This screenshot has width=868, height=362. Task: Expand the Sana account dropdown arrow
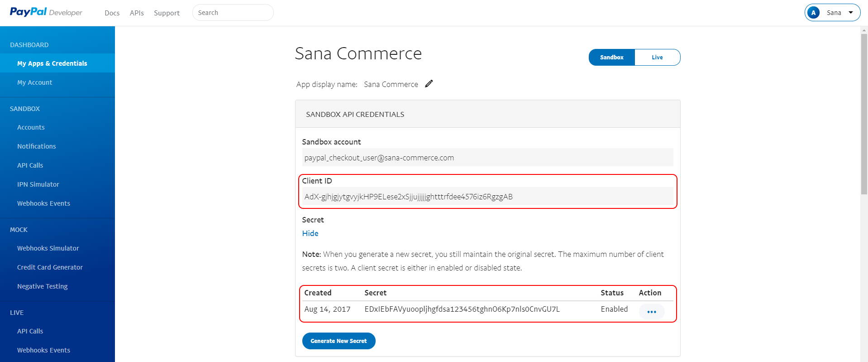pyautogui.click(x=851, y=13)
